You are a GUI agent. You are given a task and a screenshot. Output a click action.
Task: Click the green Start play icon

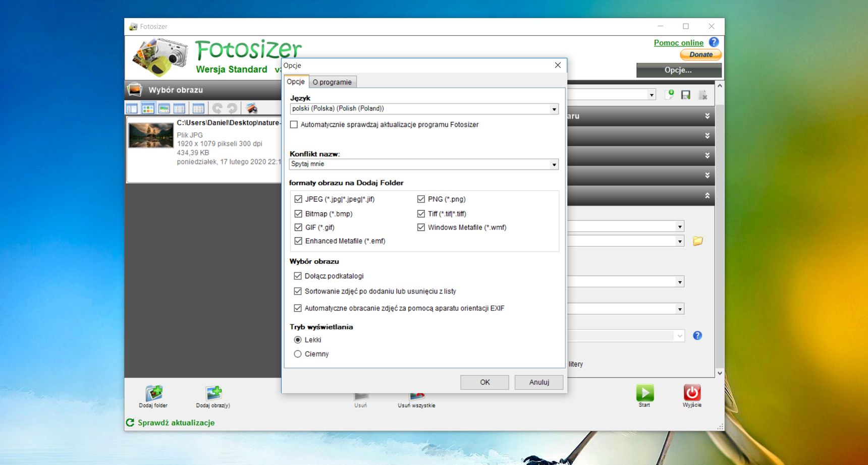coord(645,392)
